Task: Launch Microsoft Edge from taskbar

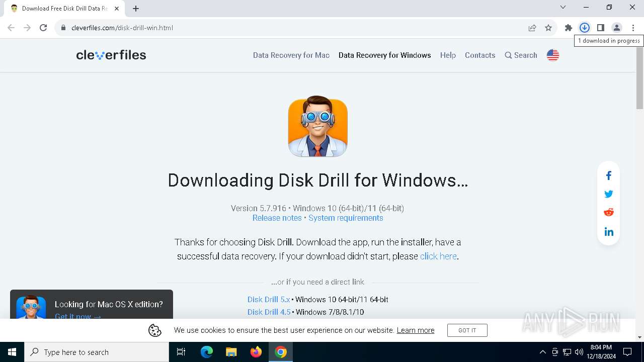Action: pos(207,352)
